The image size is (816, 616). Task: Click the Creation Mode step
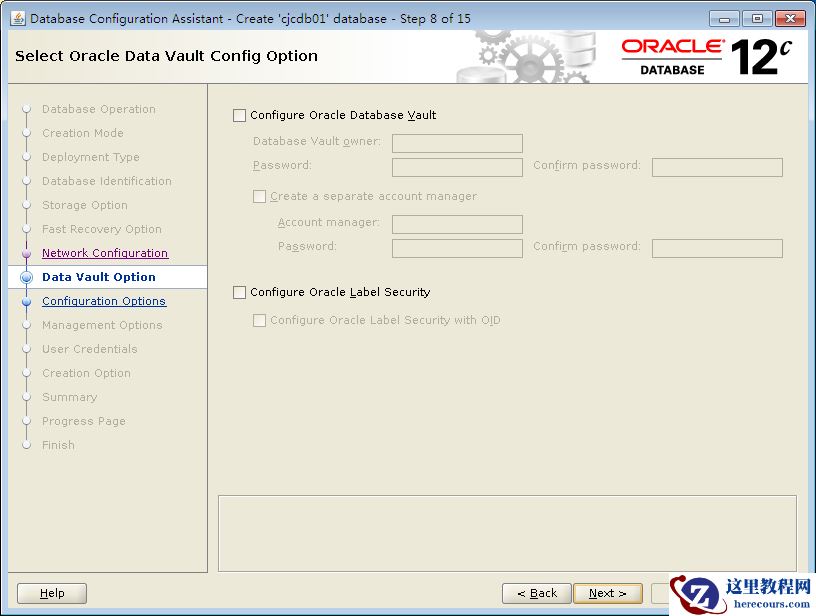pyautogui.click(x=83, y=133)
